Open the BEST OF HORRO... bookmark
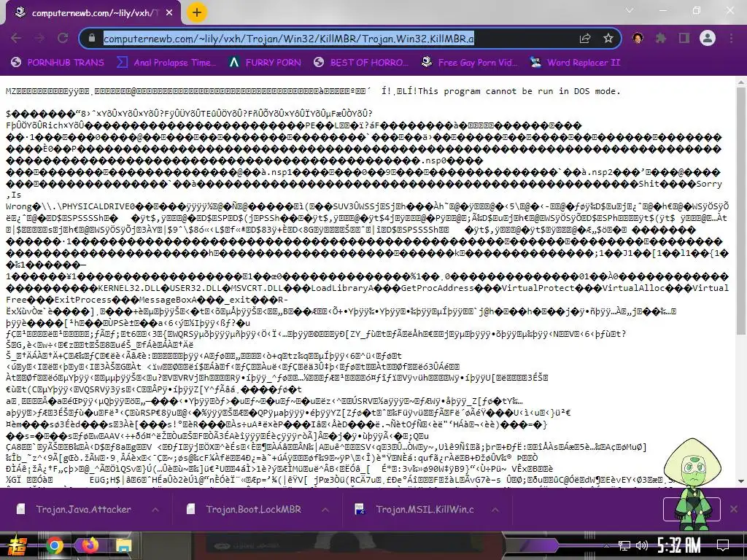 (x=360, y=63)
